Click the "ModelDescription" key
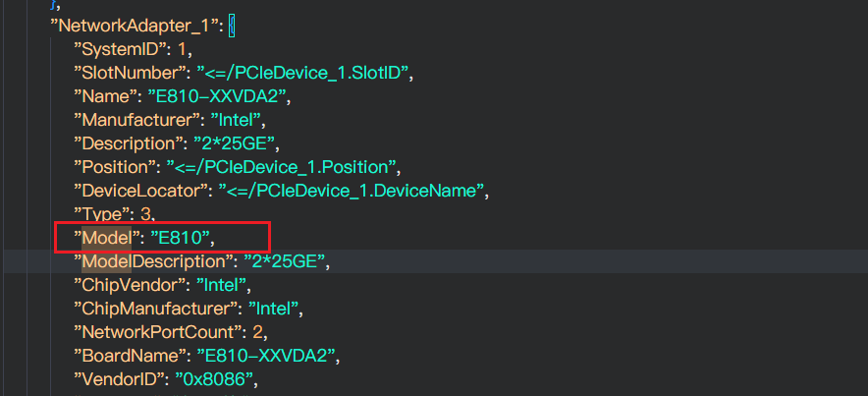Screen dimensions: 868x396 [x=150, y=261]
